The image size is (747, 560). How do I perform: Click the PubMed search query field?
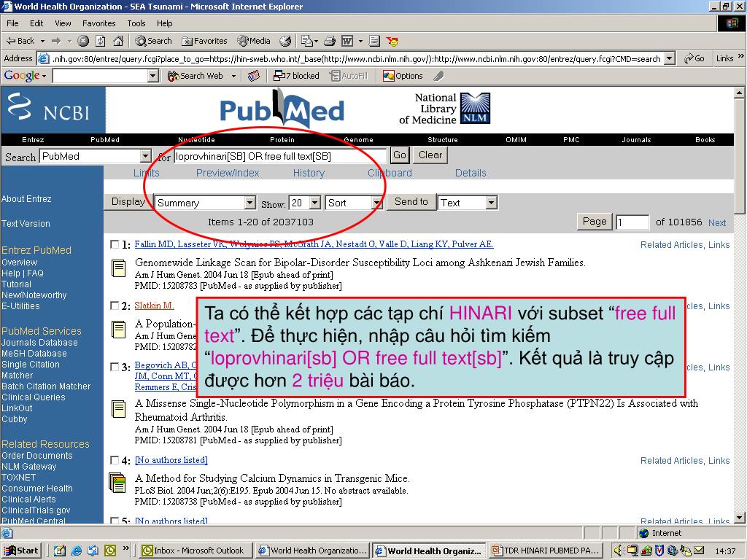280,156
